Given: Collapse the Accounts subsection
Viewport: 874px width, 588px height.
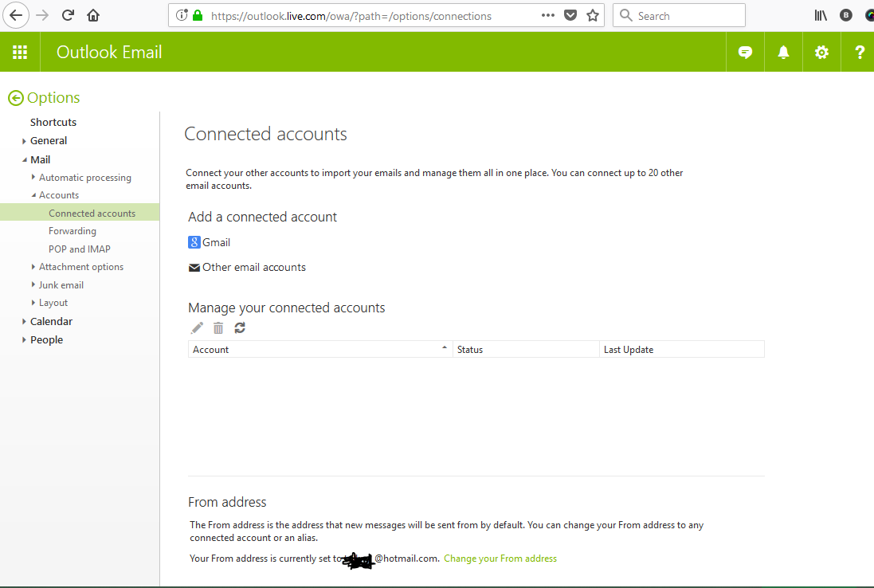Looking at the screenshot, I should click(33, 195).
